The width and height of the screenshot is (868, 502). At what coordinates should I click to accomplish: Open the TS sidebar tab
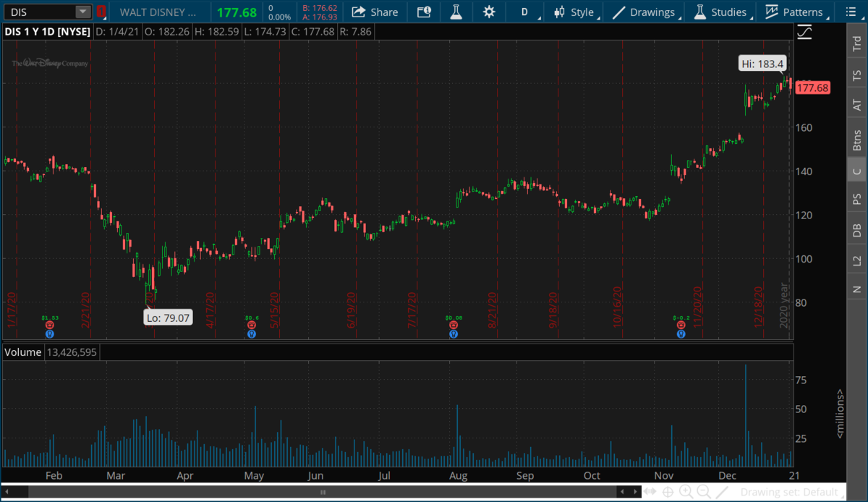(857, 75)
